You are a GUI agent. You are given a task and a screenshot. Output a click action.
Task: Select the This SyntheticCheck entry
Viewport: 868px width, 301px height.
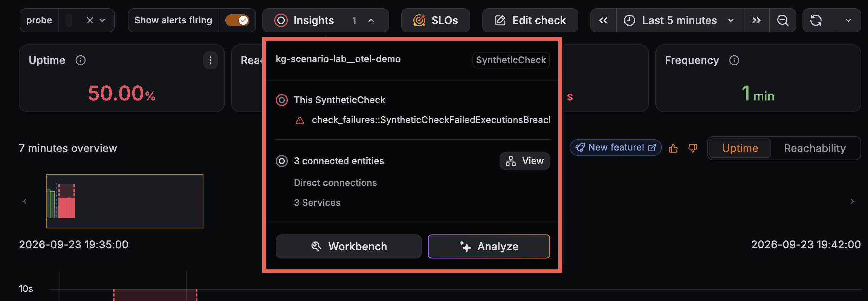(339, 100)
